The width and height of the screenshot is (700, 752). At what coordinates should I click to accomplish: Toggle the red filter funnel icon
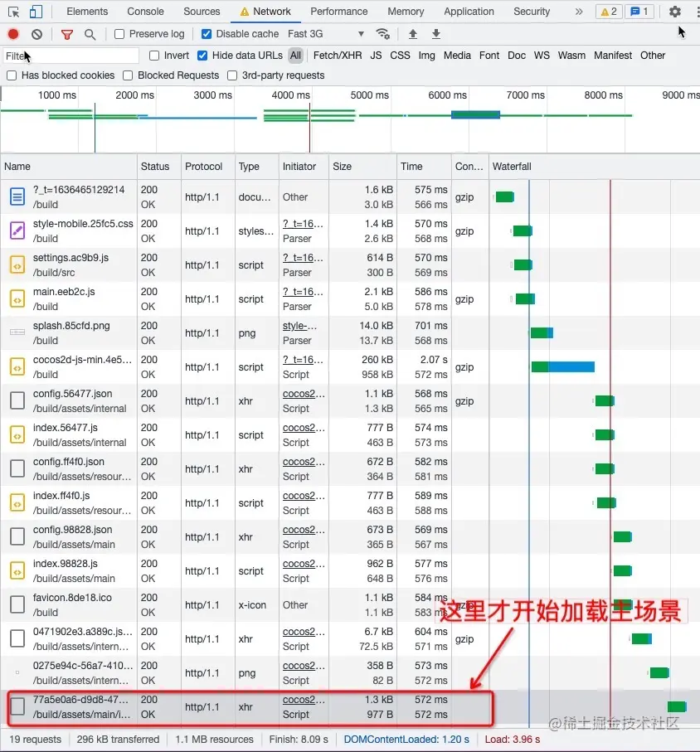(x=67, y=34)
